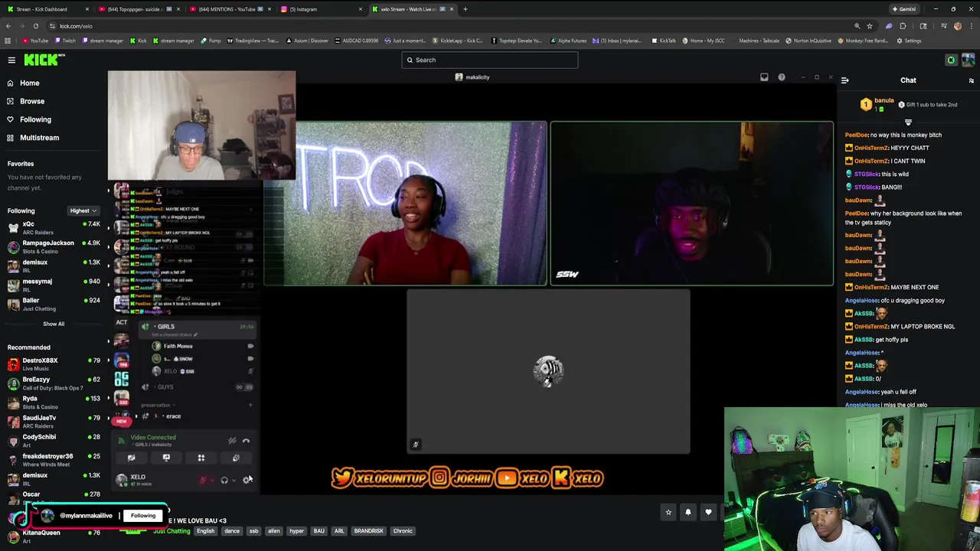
Task: Open the Just Chatting category link
Action: (171, 531)
